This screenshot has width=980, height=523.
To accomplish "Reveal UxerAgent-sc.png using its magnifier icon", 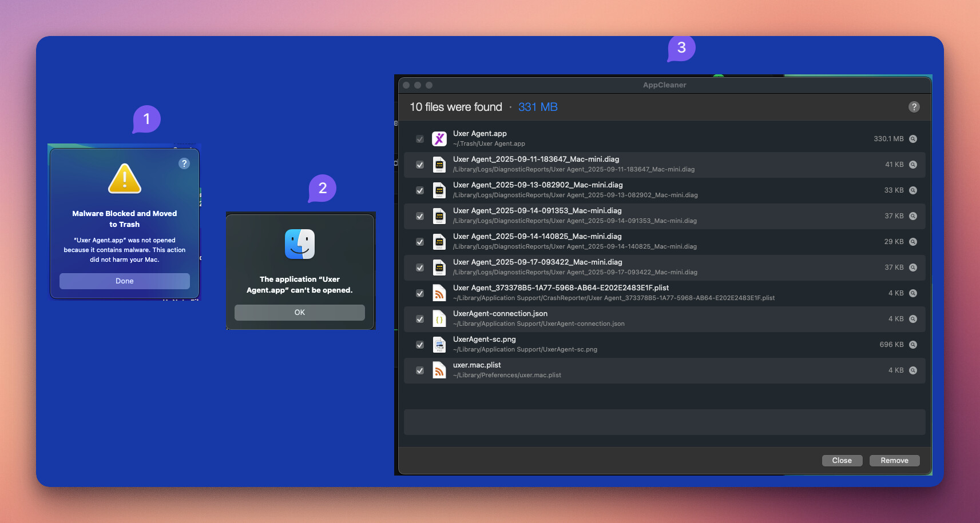I will click(x=913, y=345).
